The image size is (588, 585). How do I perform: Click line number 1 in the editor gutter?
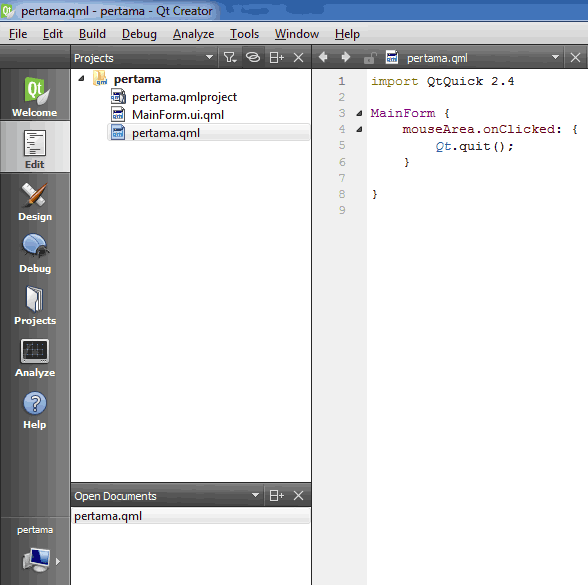342,81
